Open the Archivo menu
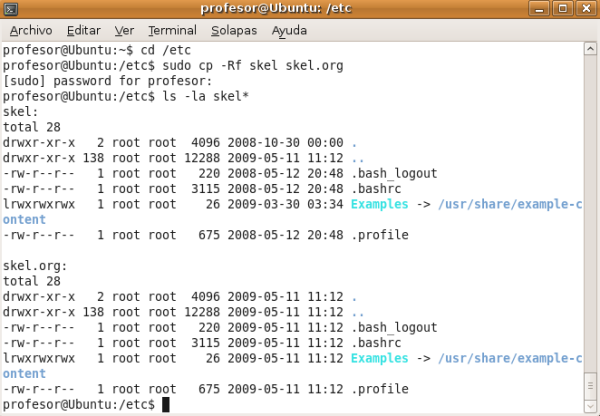 tap(30, 30)
